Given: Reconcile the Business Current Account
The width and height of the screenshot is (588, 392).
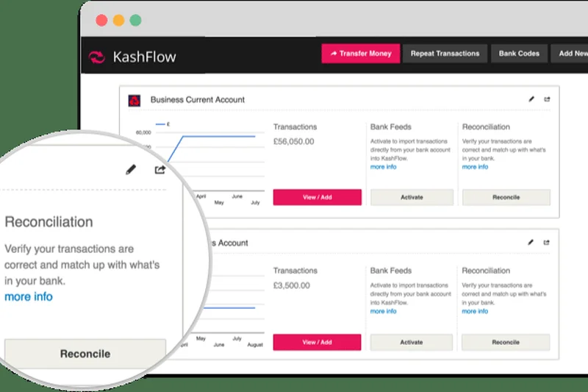Looking at the screenshot, I should [x=506, y=197].
